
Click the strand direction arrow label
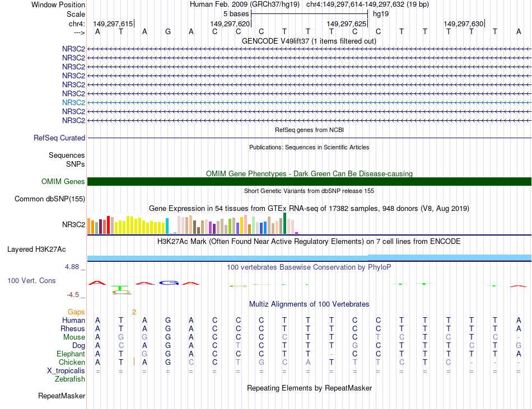[79, 32]
